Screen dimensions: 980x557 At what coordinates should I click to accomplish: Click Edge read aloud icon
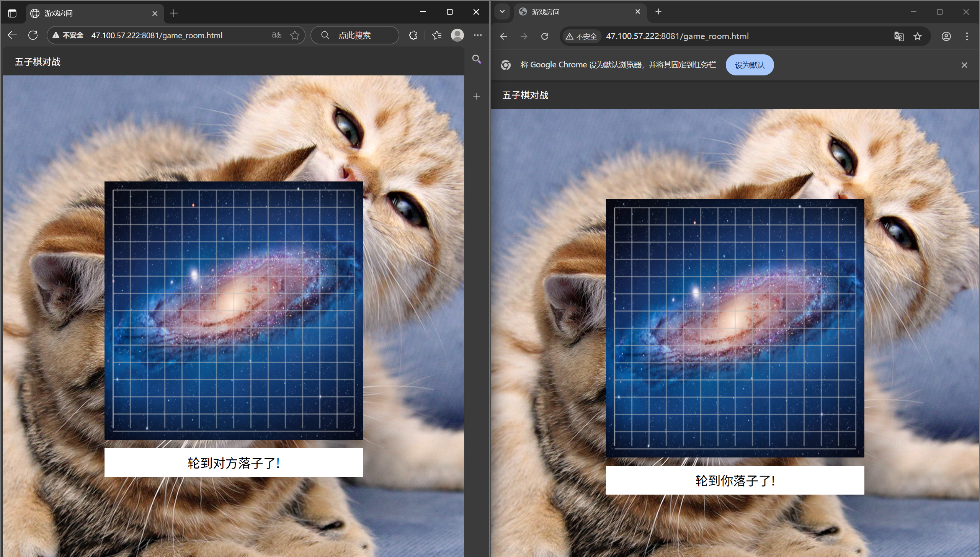point(276,35)
